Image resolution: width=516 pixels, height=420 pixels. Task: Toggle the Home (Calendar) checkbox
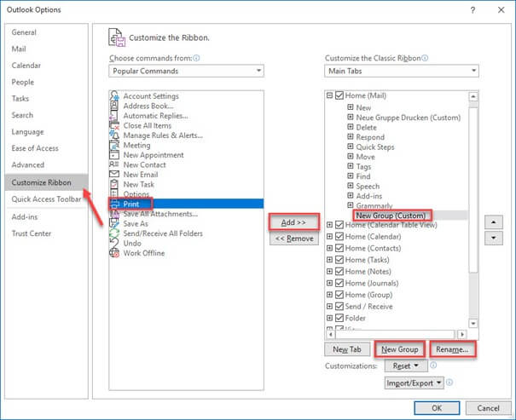point(339,237)
